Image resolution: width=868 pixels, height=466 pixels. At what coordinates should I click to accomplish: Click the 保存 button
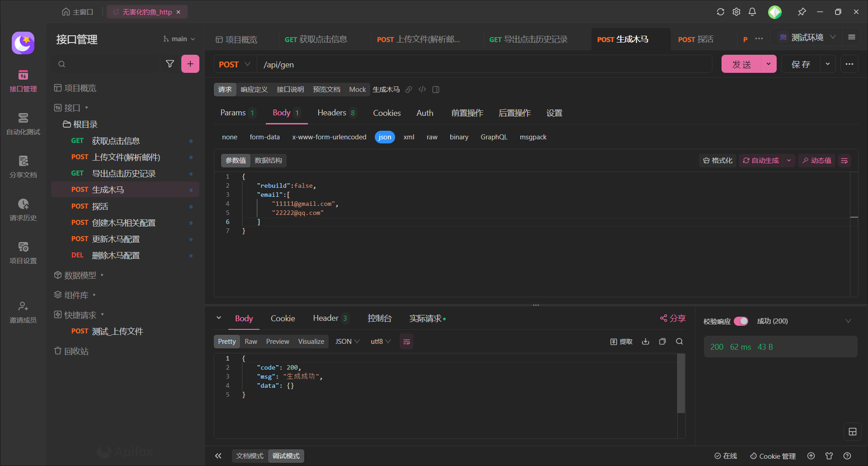click(801, 64)
